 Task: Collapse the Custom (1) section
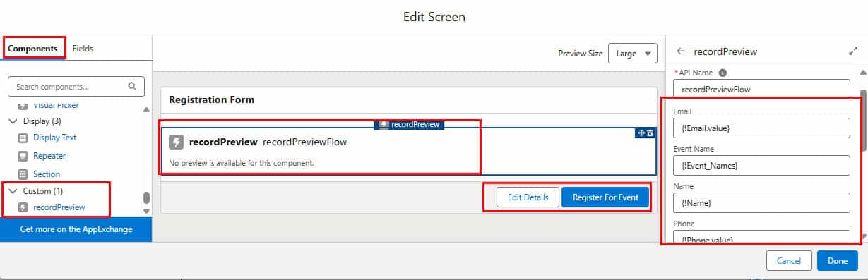(12, 191)
